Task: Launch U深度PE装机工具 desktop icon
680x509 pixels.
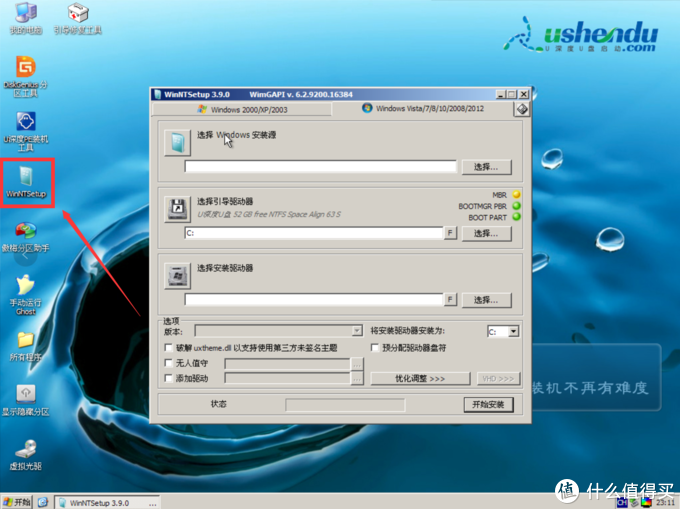Action: (x=26, y=131)
